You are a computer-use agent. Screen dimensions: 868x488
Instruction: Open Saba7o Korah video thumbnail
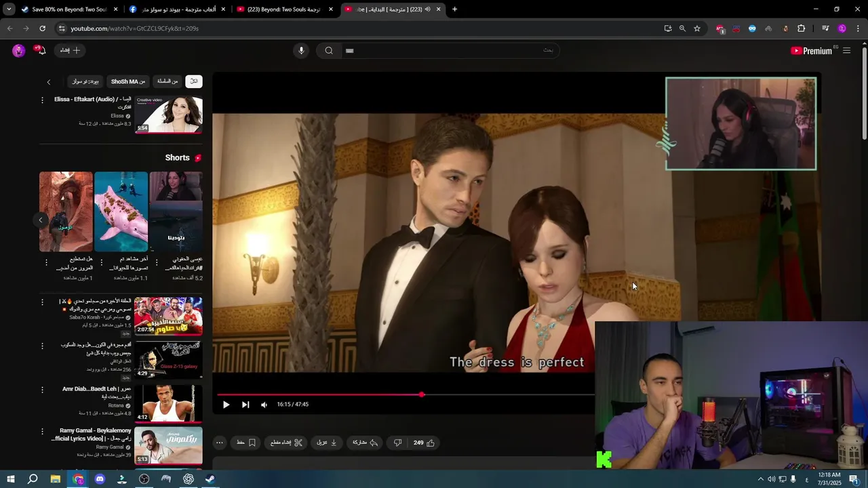[168, 316]
